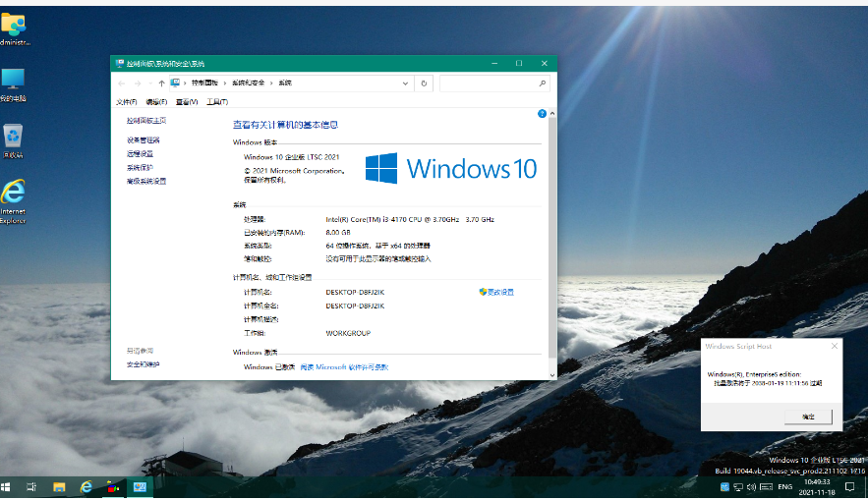Open the Microsoft software license terms link
868x500 pixels.
point(344,367)
